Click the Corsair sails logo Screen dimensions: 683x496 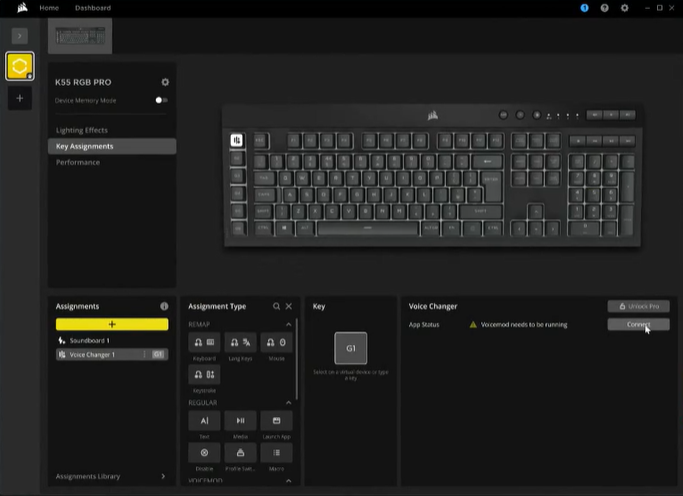tap(22, 7)
